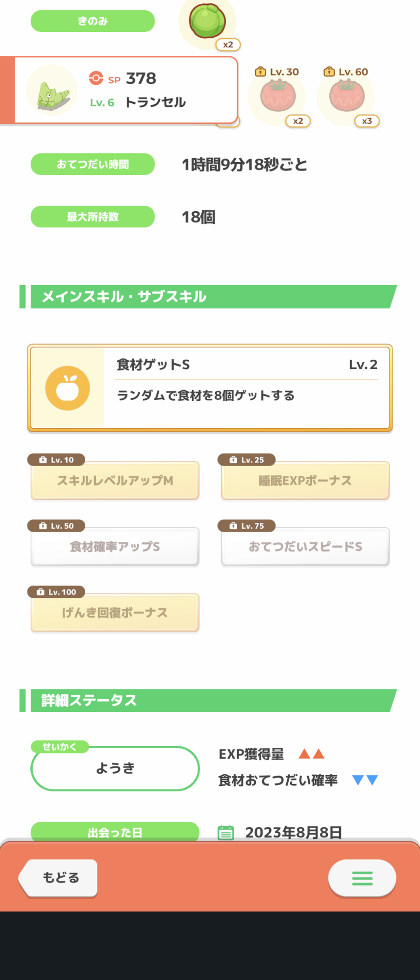Tap the 最大所持数 label pill
The width and height of the screenshot is (420, 980).
[x=93, y=217]
